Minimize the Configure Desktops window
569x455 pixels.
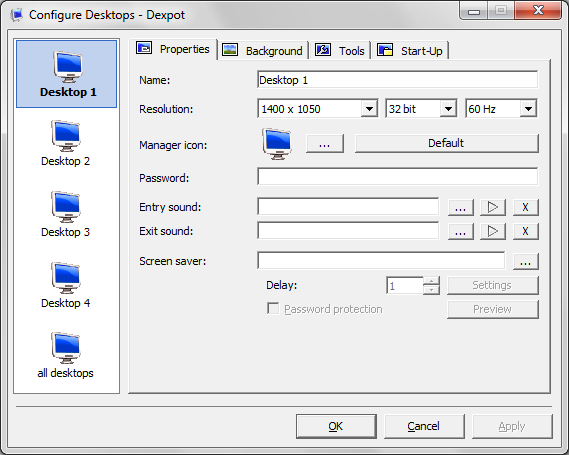(x=474, y=11)
